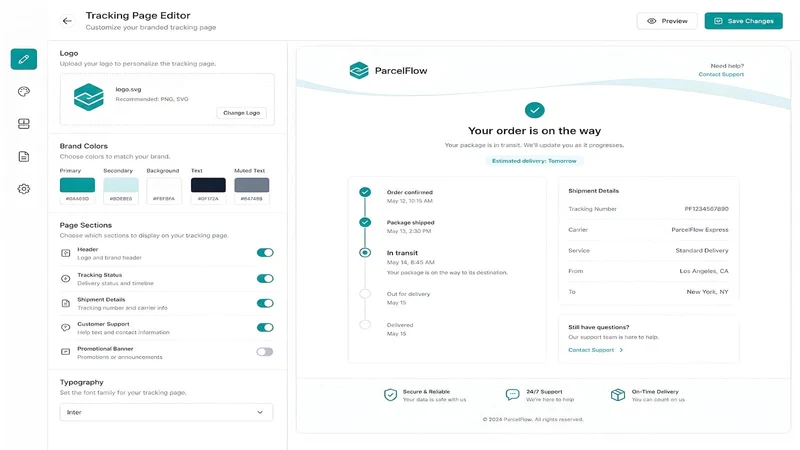Click the uploaded logo.svg thumbnail image
Image resolution: width=800 pixels, height=450 pixels.
pos(89,97)
